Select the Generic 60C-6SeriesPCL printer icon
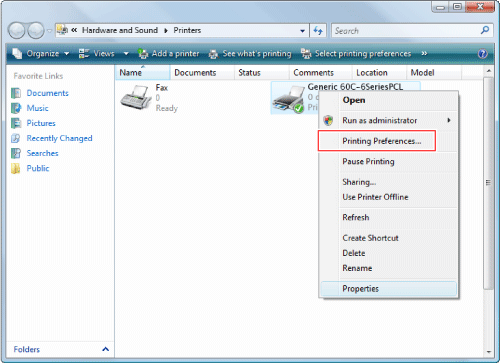This screenshot has width=500, height=363. tap(288, 99)
